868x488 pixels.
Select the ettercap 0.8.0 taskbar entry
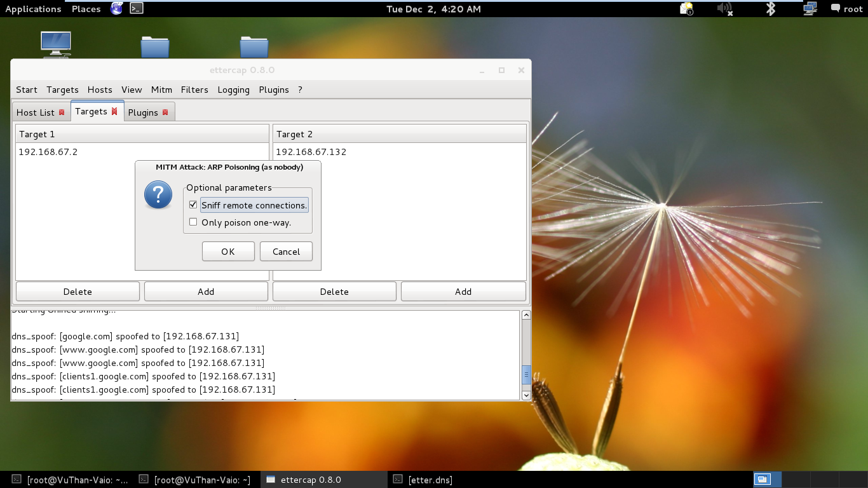(323, 480)
